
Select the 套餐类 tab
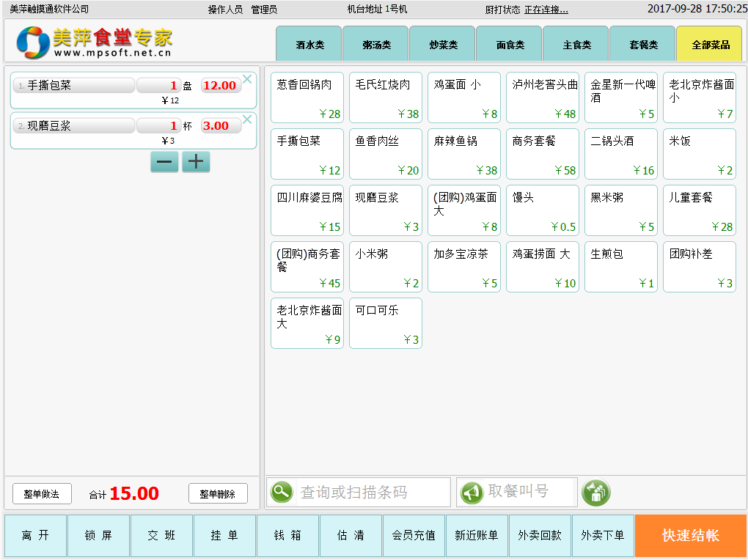click(x=643, y=45)
